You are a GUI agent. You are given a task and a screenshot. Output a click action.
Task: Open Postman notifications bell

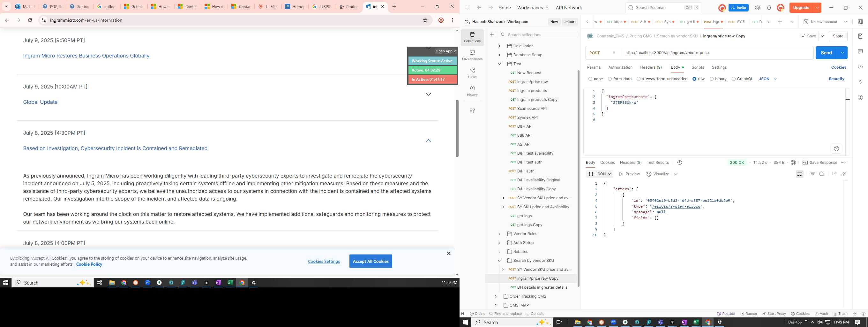[769, 8]
